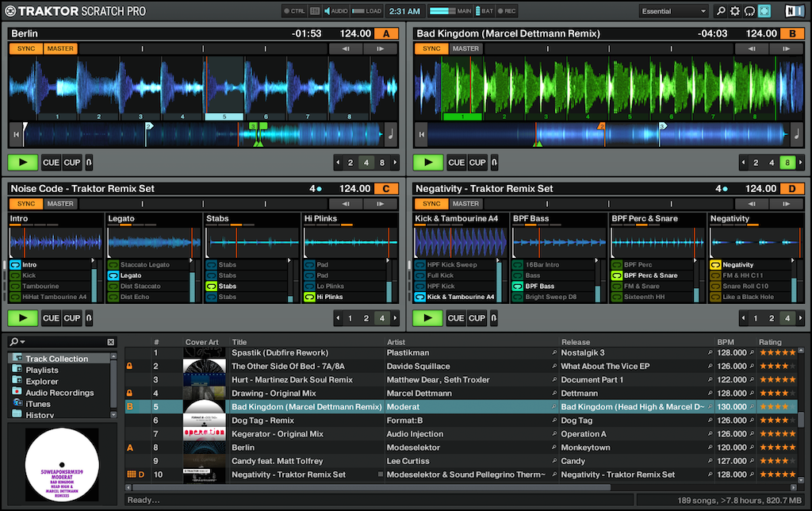Click the Deck C letter to open its menu

coord(386,189)
